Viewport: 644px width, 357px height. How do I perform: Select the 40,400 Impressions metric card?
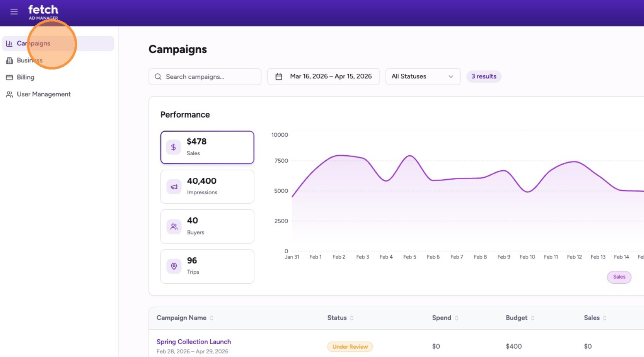207,187
